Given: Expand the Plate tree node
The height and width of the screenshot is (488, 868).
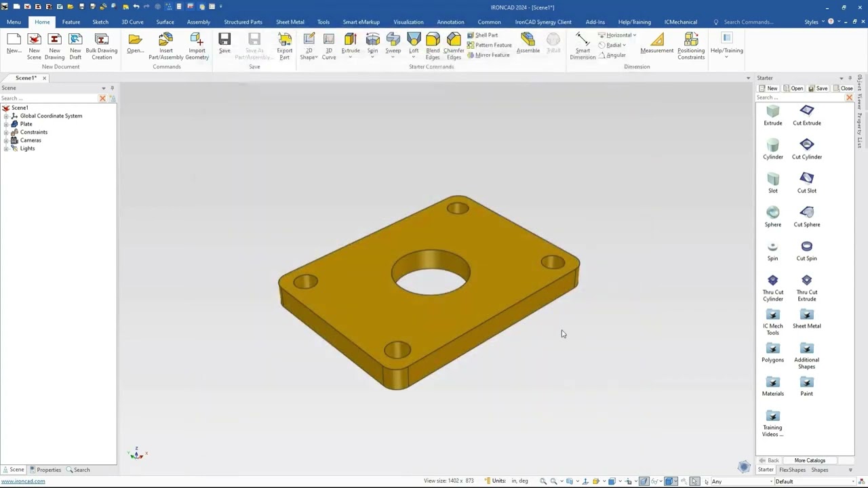Looking at the screenshot, I should pos(6,124).
